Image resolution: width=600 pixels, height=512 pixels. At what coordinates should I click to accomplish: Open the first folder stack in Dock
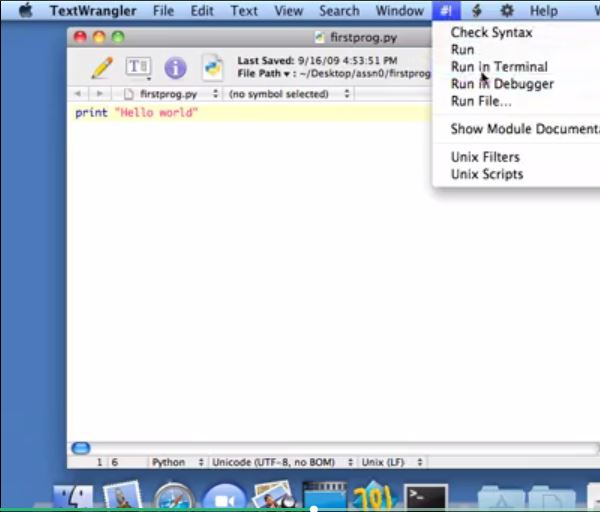[x=501, y=498]
